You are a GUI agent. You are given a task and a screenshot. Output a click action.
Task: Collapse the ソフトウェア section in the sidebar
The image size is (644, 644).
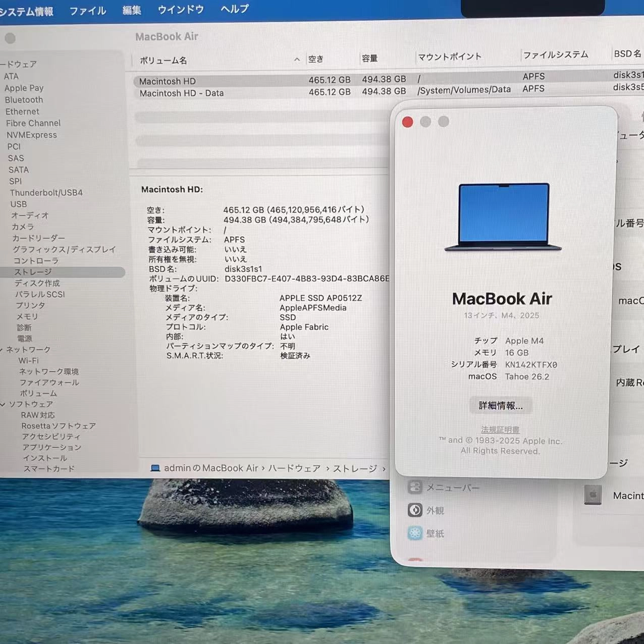(x=4, y=404)
